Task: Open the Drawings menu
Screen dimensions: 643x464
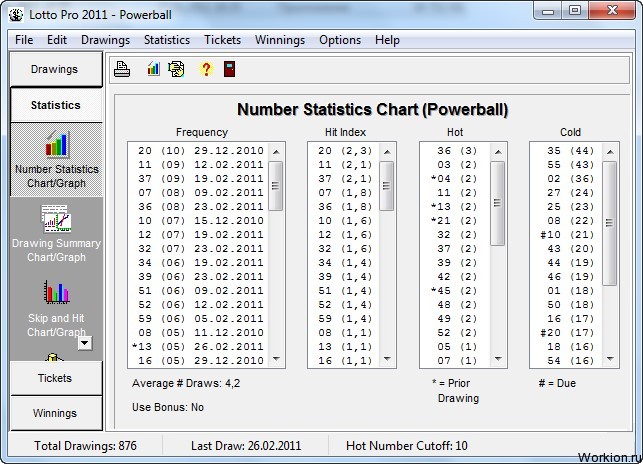Action: [x=105, y=40]
